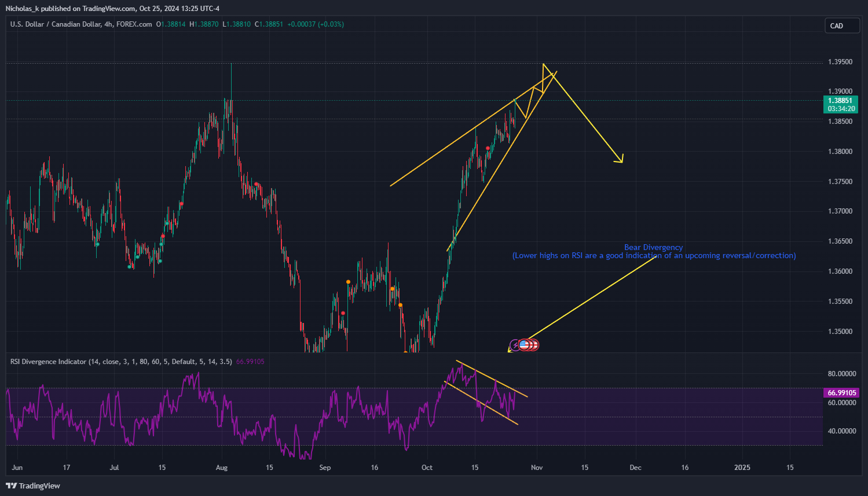Click the 80.00000 RSI axis label
The height and width of the screenshot is (496, 868).
842,374
